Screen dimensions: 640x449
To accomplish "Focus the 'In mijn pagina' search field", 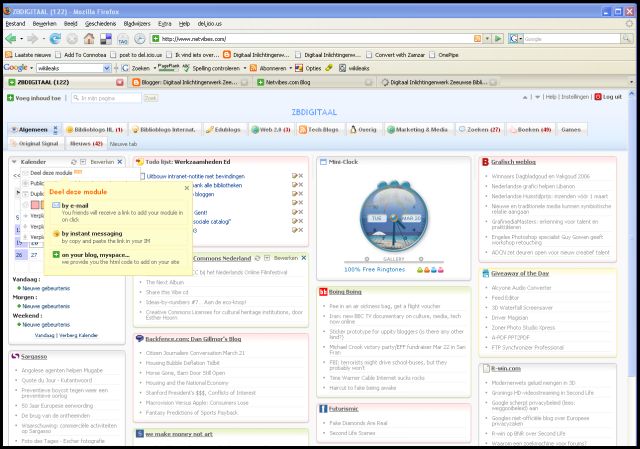I will pyautogui.click(x=107, y=98).
